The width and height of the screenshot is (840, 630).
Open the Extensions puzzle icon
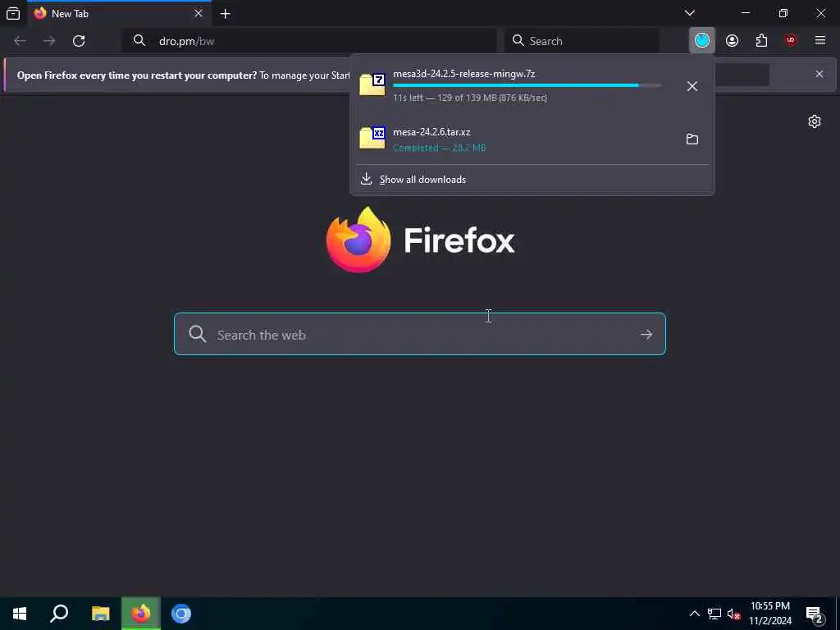tap(761, 41)
